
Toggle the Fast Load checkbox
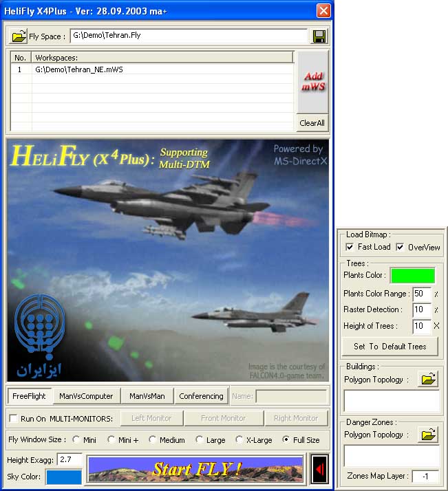[350, 247]
